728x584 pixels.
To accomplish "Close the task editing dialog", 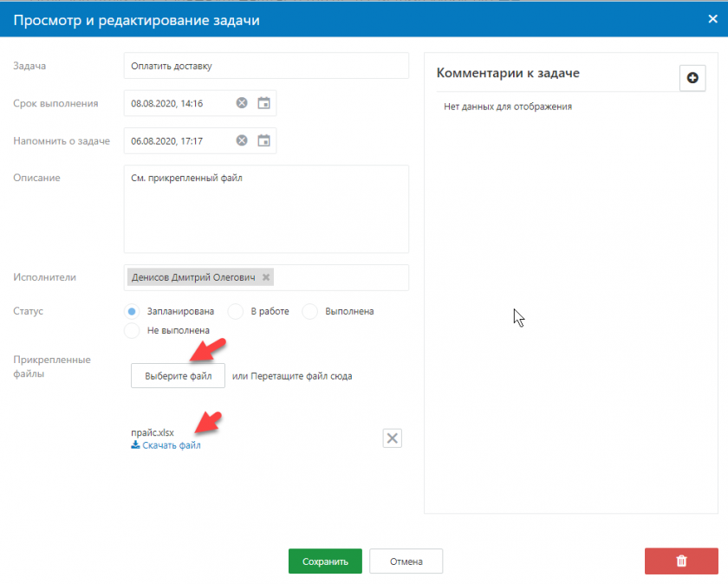I will 712,18.
